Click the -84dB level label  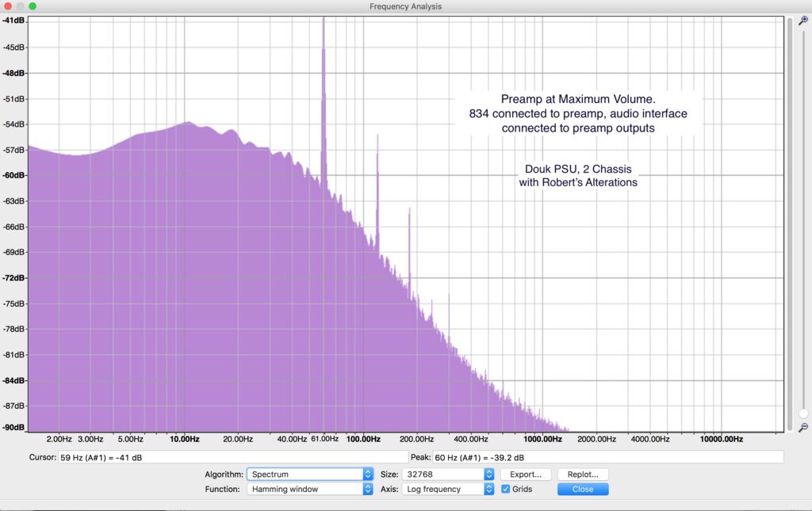pyautogui.click(x=13, y=380)
